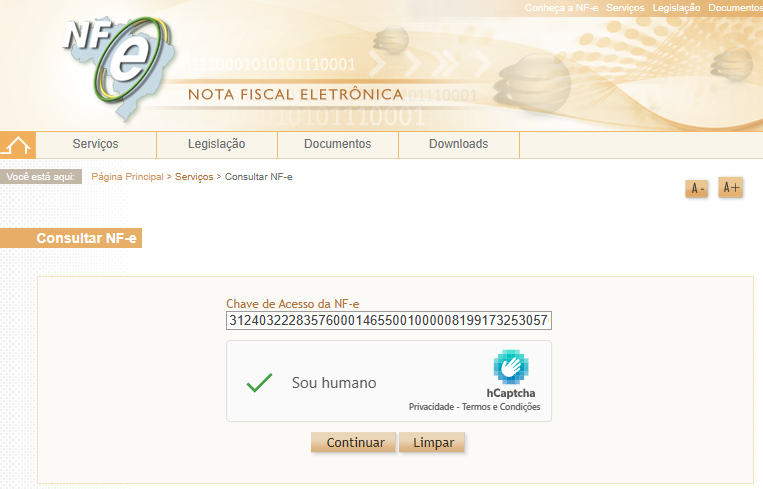Open Documentos link in top header
This screenshot has height=489, width=763.
coord(735,8)
